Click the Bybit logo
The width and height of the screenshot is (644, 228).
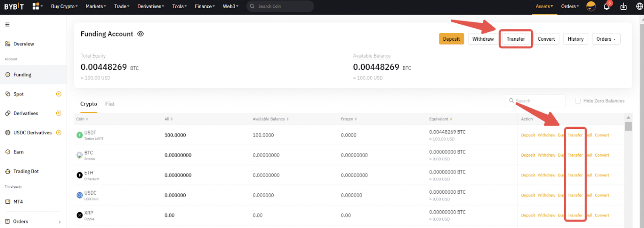click(14, 6)
